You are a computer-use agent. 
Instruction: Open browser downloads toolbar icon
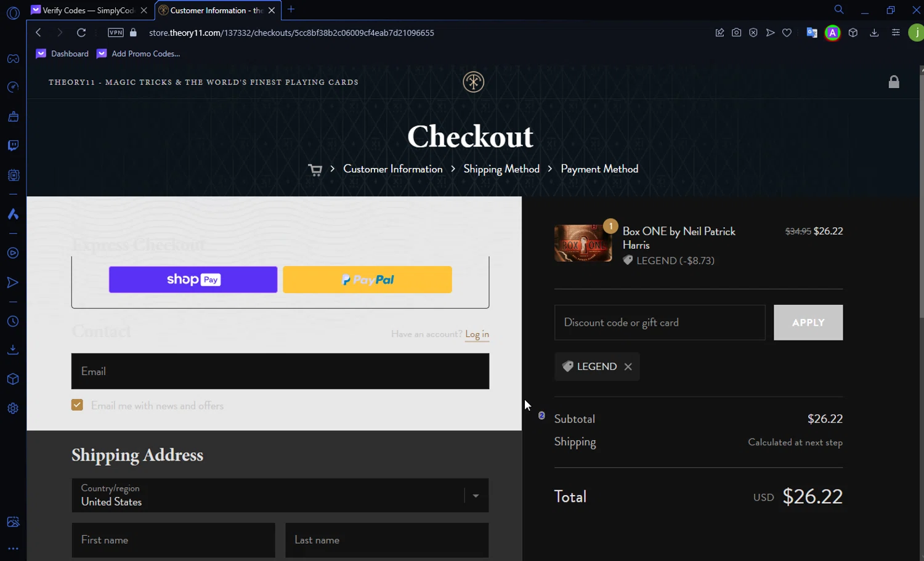874,33
